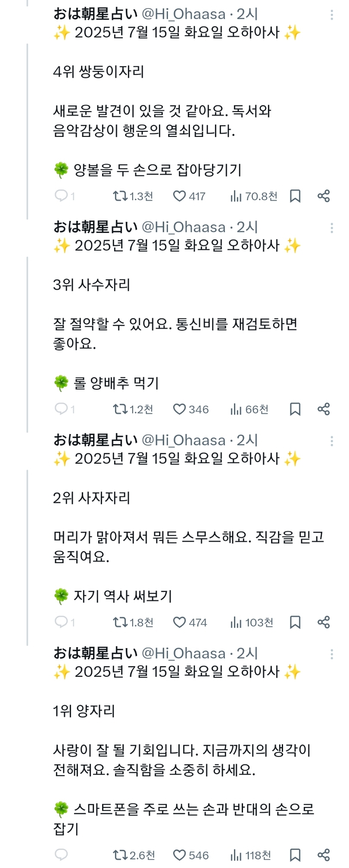The image size is (349, 868).
Task: Bookmark the 4위 쌍둥이자리 post
Action: tap(295, 196)
